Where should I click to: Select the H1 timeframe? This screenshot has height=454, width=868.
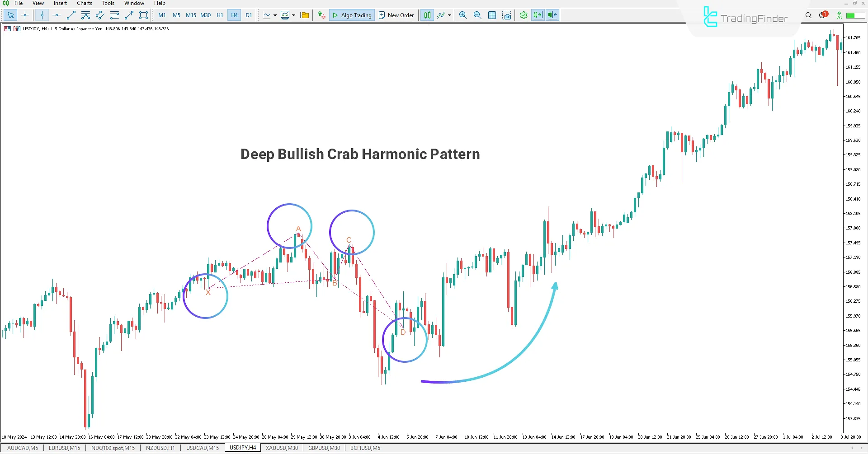220,15
